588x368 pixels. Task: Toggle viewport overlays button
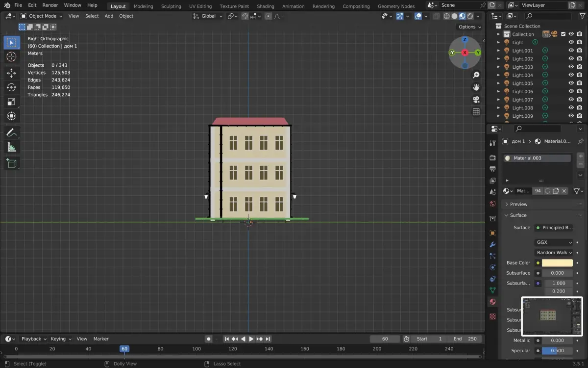pos(418,16)
